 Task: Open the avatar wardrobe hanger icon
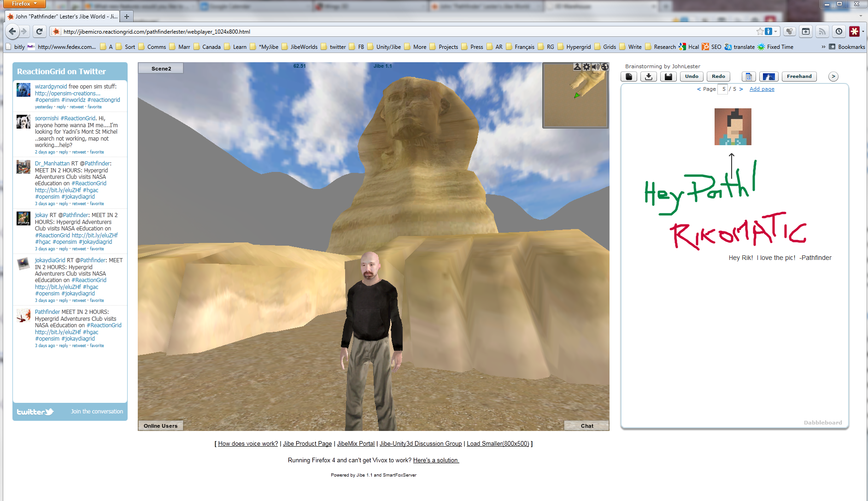tap(577, 67)
